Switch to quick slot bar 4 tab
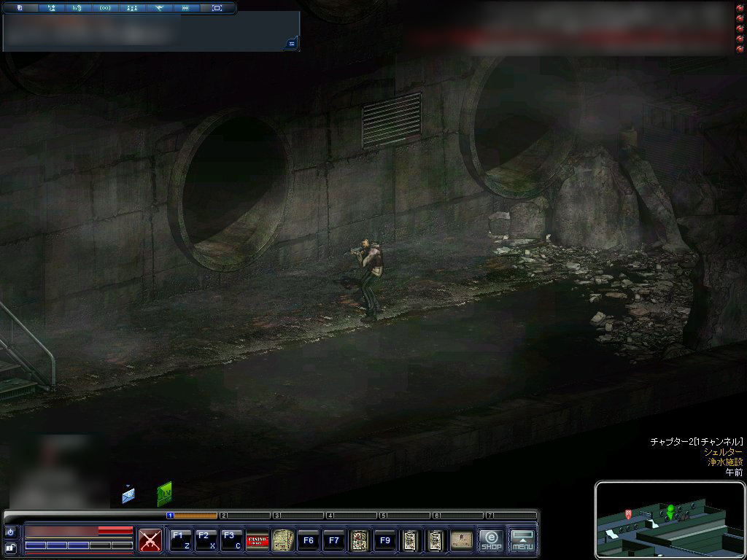The width and height of the screenshot is (747, 560). tap(352, 516)
